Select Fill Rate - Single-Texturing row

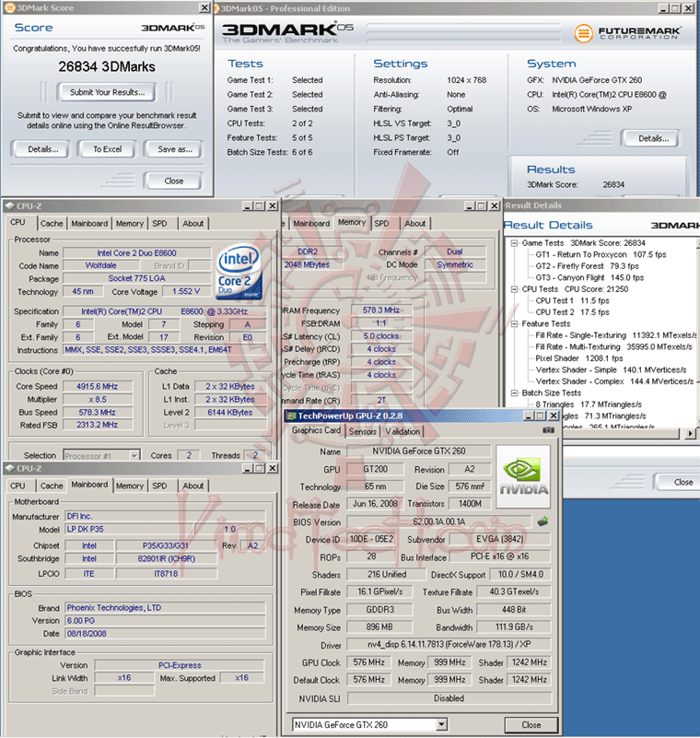pyautogui.click(x=615, y=335)
